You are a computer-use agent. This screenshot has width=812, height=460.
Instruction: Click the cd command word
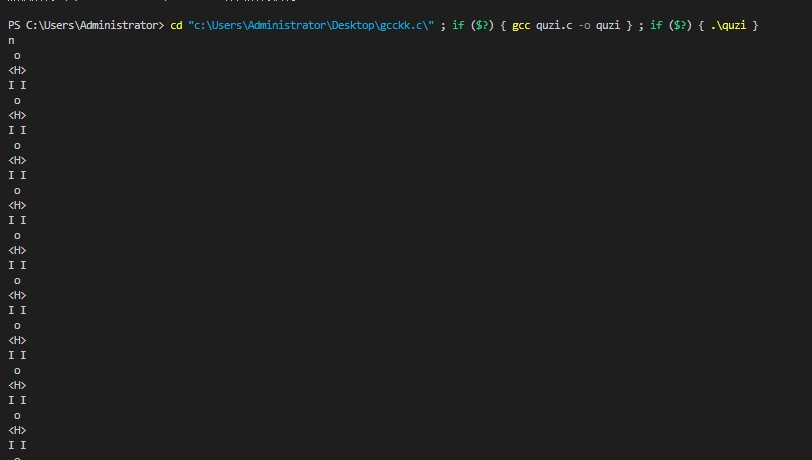click(x=176, y=24)
